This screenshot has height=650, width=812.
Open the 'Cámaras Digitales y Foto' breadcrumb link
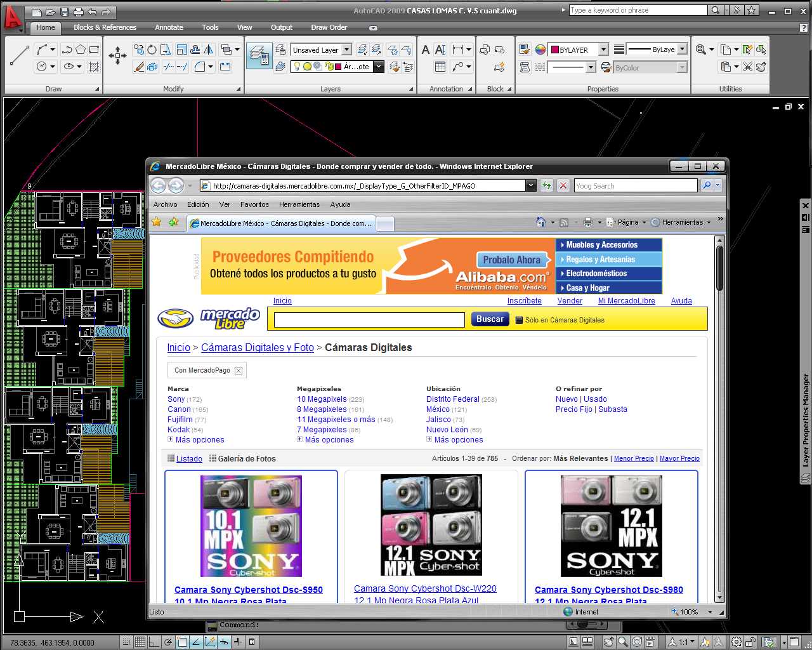click(x=257, y=348)
